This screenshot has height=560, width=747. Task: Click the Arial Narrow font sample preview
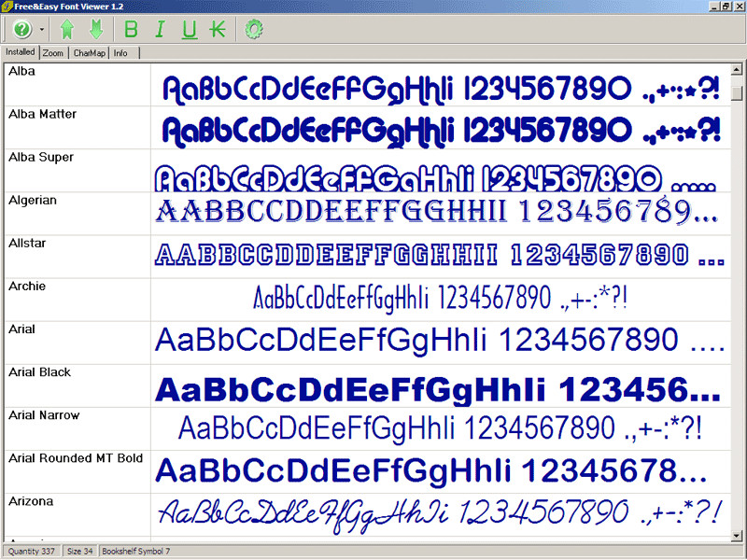[441, 429]
